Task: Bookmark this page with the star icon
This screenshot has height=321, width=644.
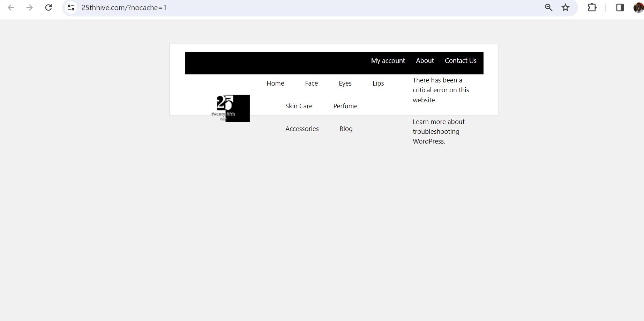Action: (x=566, y=7)
